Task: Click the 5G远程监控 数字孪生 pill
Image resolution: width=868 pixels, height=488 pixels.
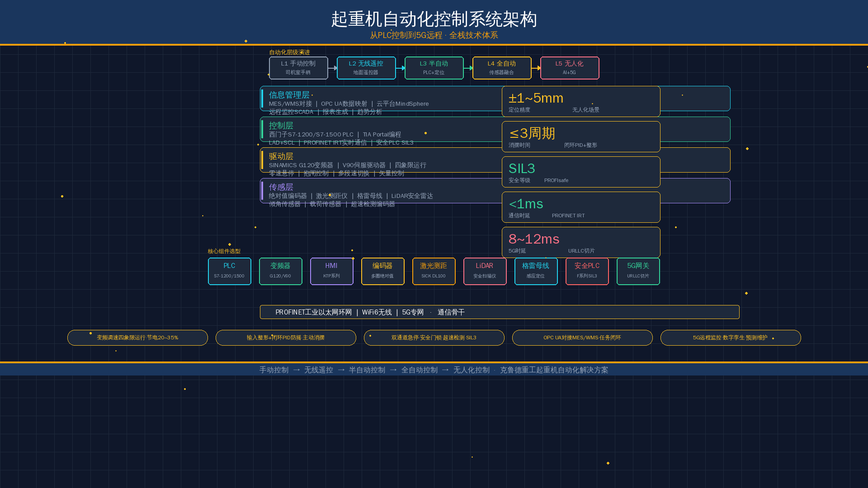Action: (x=731, y=338)
